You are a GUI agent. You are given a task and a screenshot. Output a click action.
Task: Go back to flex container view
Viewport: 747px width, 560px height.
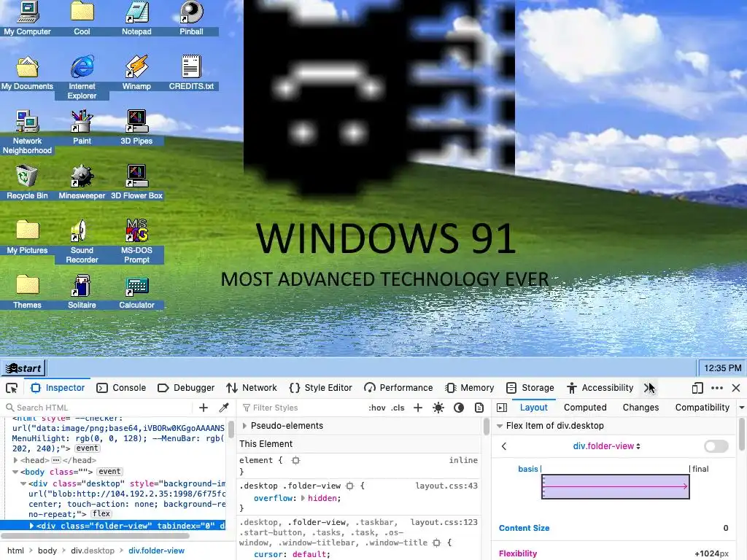pos(504,446)
